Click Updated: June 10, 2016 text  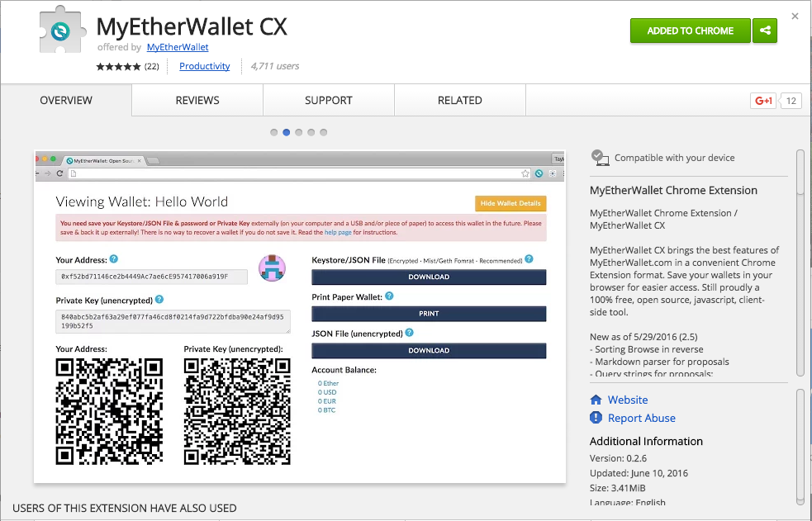coord(639,473)
